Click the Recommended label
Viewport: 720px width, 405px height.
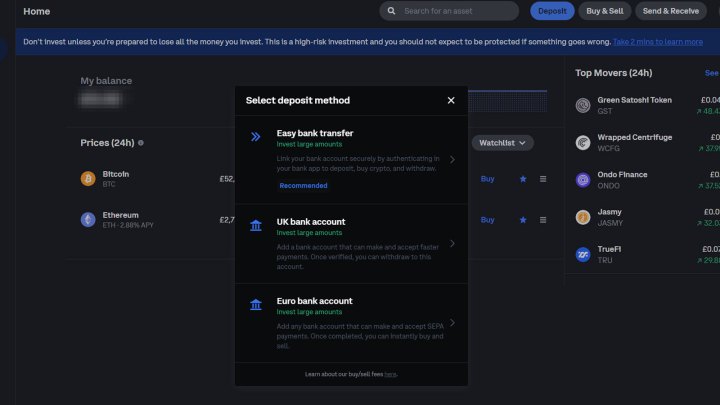(x=304, y=186)
